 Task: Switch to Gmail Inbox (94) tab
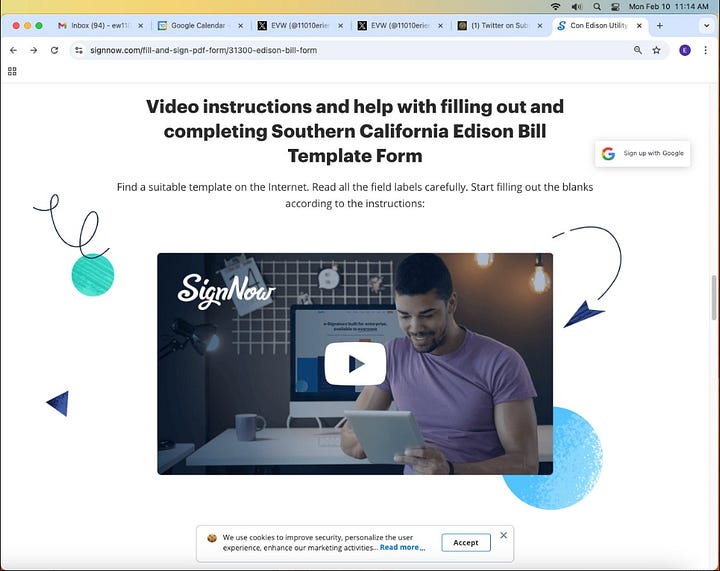(100, 26)
